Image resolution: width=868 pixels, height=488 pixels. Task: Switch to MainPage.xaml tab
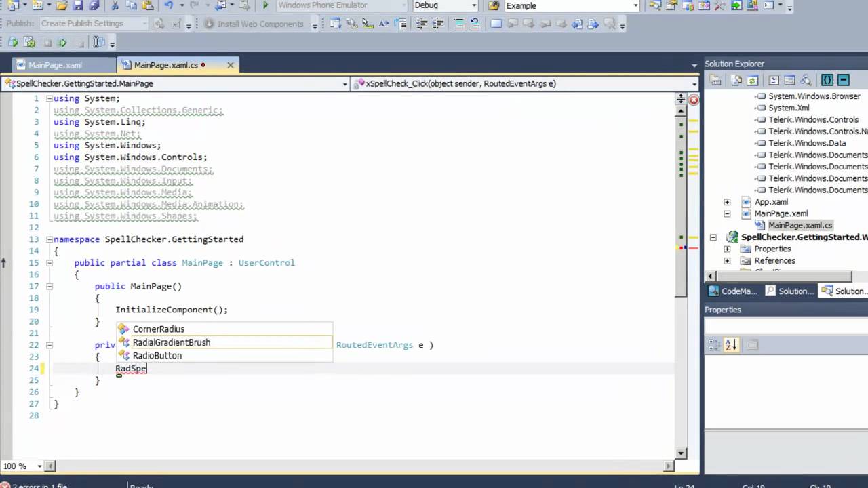[55, 65]
